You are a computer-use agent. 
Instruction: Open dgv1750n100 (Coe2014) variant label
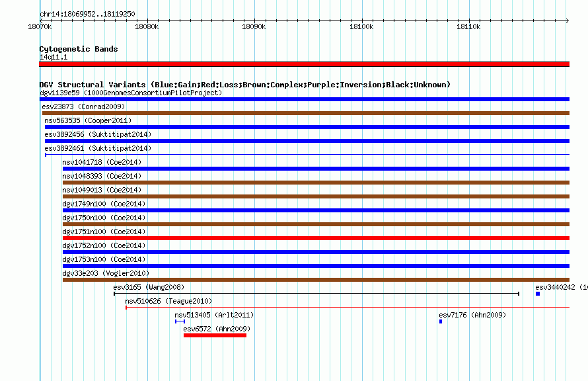(x=104, y=218)
